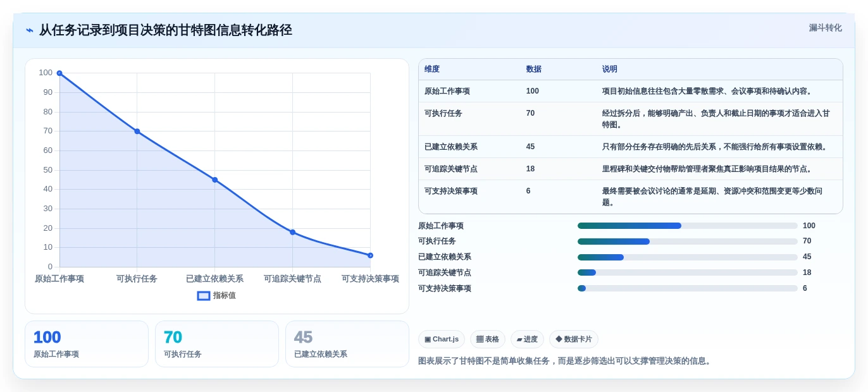Viewport: 868px width, 392px height.
Task: Click the 说明 column header
Action: (610, 70)
